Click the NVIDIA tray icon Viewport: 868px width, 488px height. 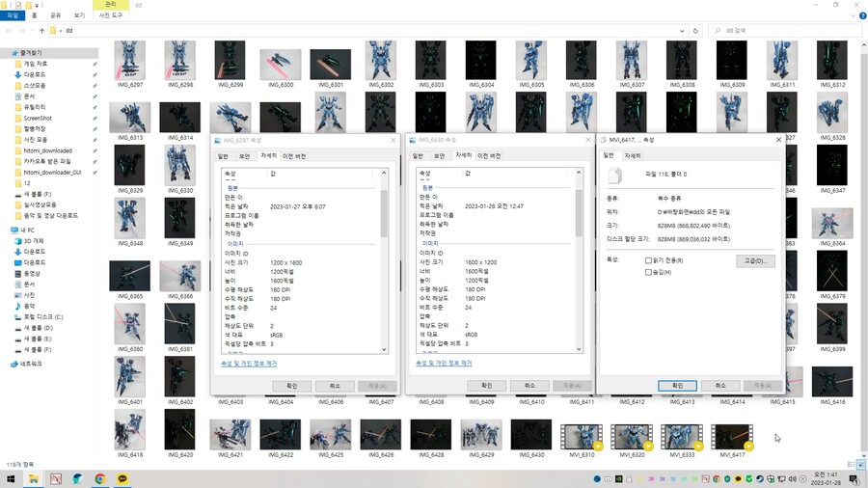(618, 479)
